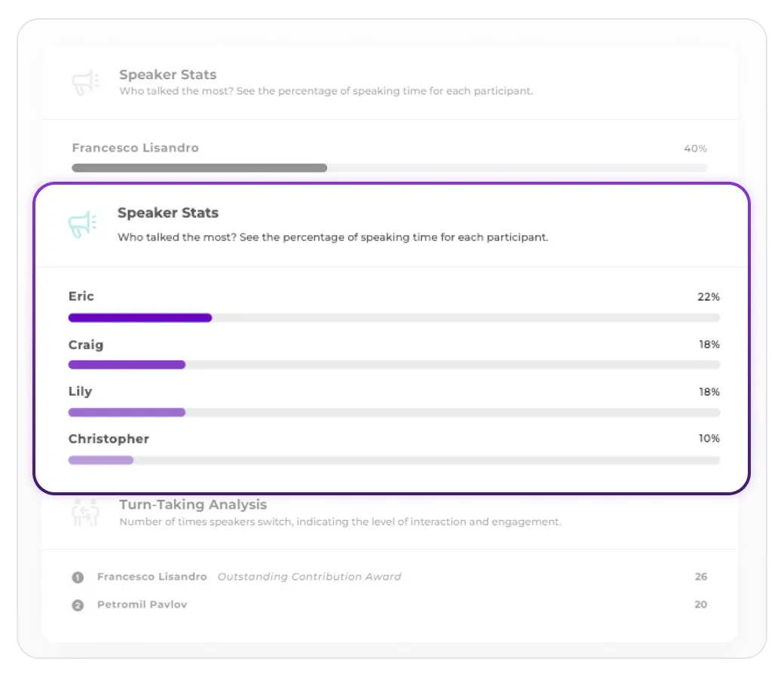Image resolution: width=784 pixels, height=677 pixels.
Task: Click Eric's purple progress bar
Action: (140, 317)
